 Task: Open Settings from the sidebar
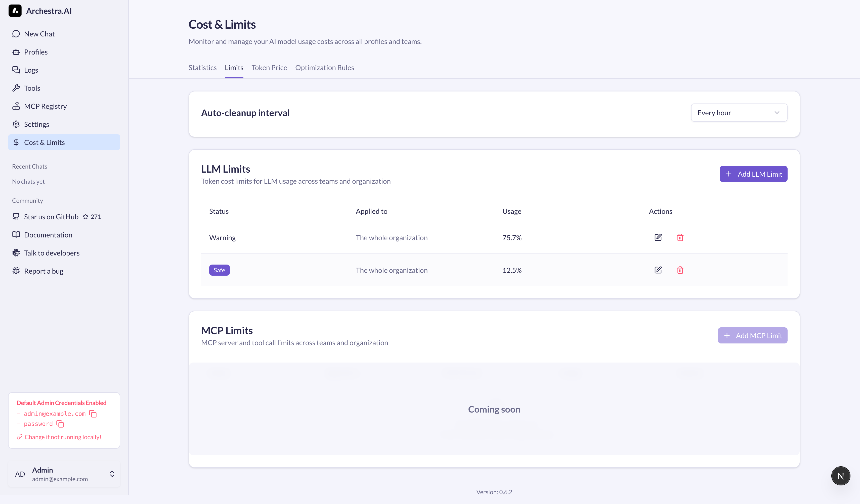[x=36, y=124]
